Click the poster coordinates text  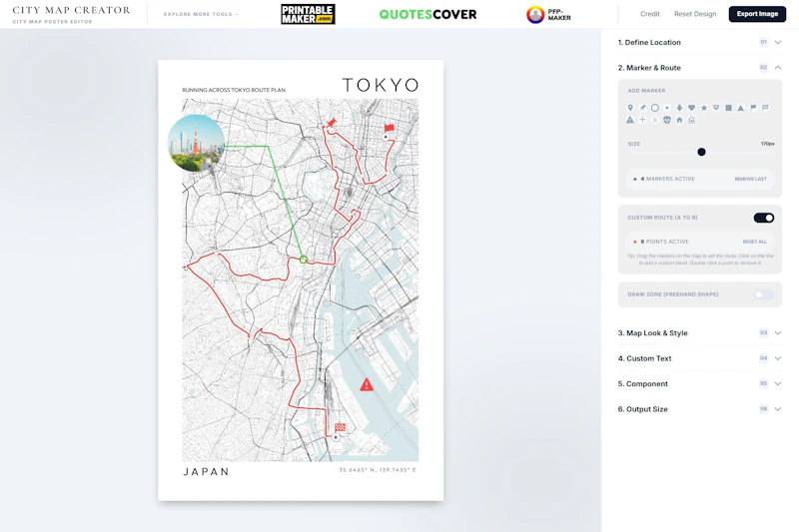(x=378, y=470)
